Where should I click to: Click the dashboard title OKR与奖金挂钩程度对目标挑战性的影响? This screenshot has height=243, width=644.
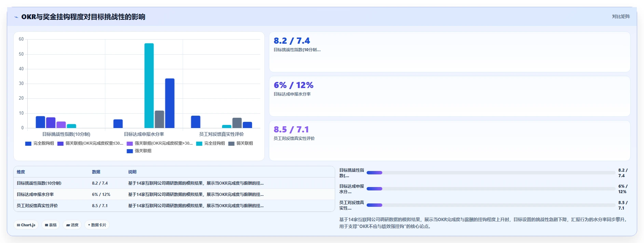click(x=83, y=17)
